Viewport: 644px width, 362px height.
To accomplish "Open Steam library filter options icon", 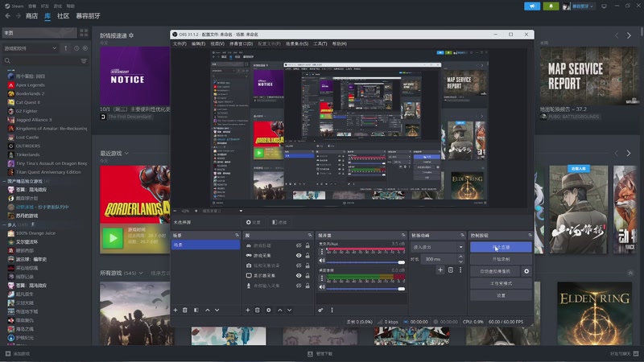I will [84, 61].
